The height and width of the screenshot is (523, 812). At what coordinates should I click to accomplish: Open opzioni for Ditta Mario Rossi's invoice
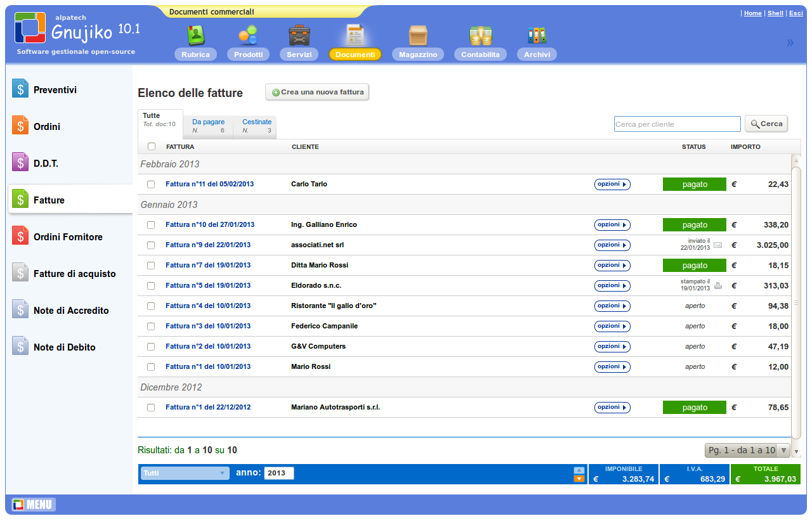[x=612, y=265]
